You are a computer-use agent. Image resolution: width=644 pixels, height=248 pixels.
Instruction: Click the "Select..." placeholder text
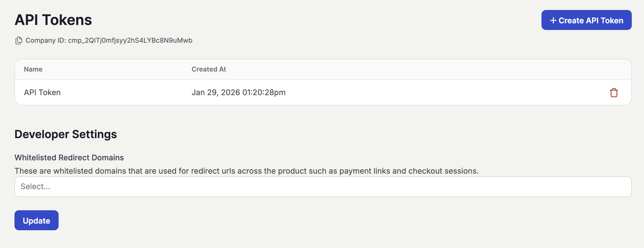35,187
